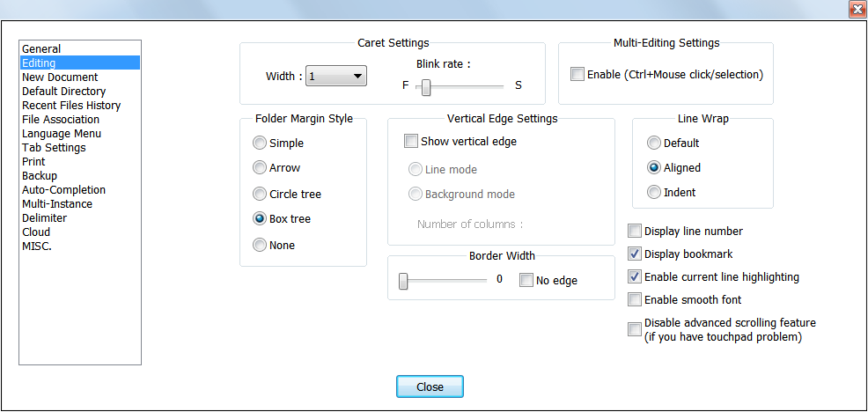The width and height of the screenshot is (868, 412).
Task: Uncheck Display bookmark
Action: click(634, 254)
